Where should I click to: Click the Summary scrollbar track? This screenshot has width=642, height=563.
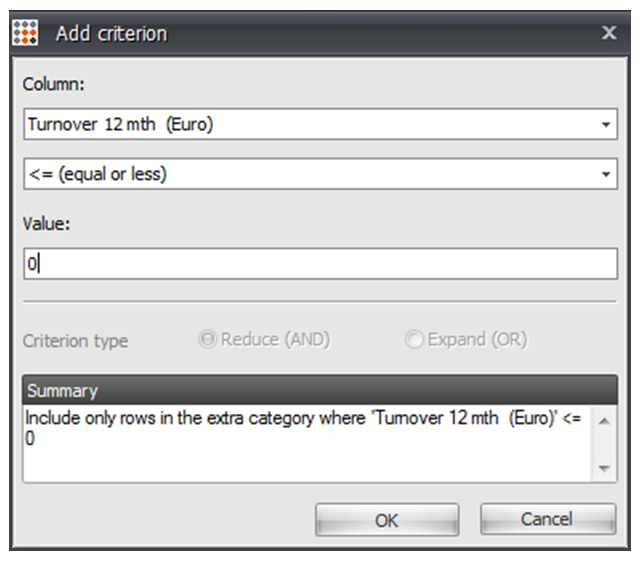click(x=604, y=445)
